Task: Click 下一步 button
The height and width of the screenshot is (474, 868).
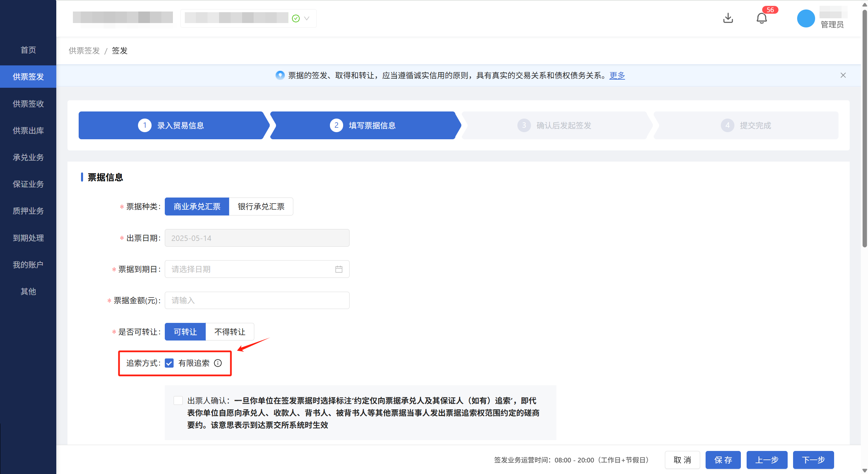Action: click(813, 460)
